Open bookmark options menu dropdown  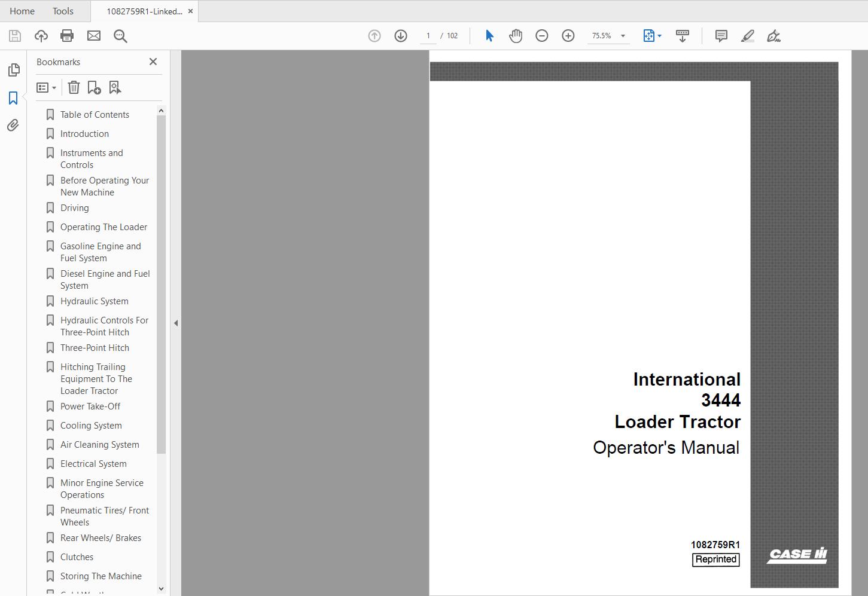tap(46, 88)
